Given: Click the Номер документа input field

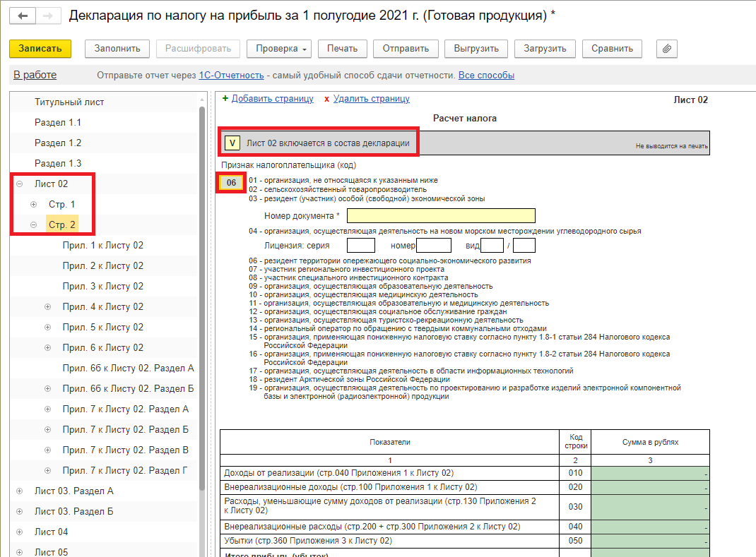Looking at the screenshot, I should click(x=441, y=216).
